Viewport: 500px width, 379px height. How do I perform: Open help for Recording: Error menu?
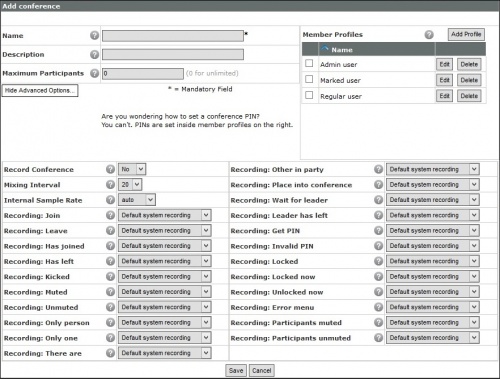pyautogui.click(x=378, y=307)
